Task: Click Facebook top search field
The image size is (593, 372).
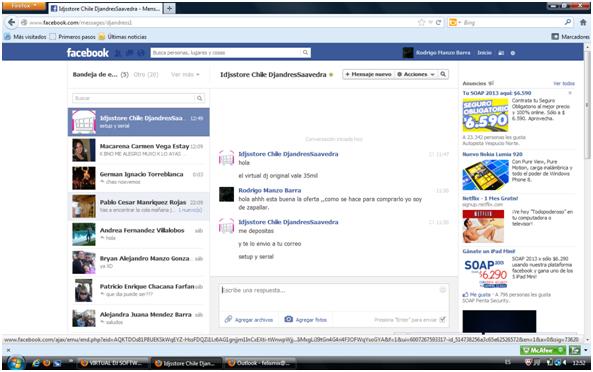Action: pos(226,53)
